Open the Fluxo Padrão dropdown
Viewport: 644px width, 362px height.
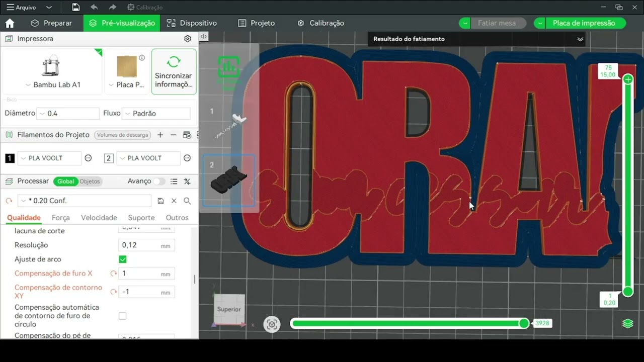156,114
